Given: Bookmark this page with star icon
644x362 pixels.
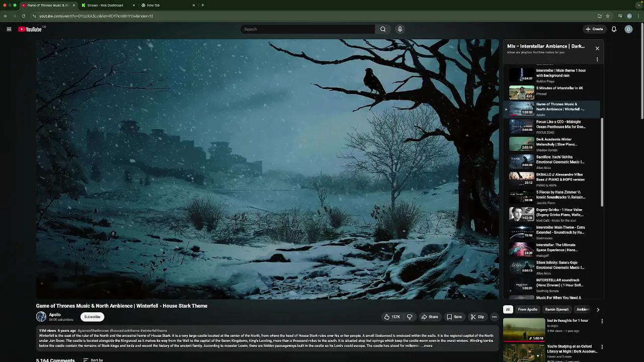Looking at the screenshot, I should pos(608,16).
